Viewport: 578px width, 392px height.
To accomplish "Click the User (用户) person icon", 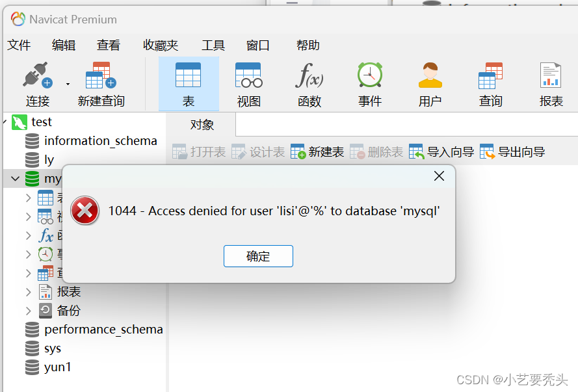I will point(430,75).
